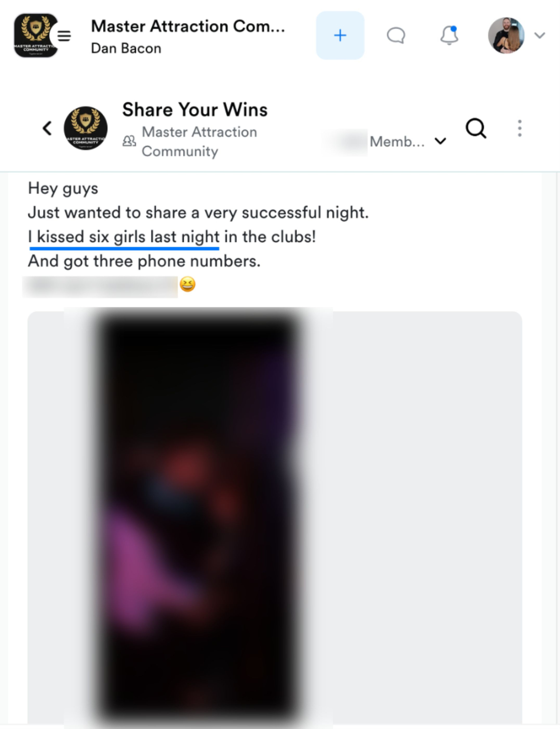Image resolution: width=560 pixels, height=729 pixels.
Task: Open search with the magnifier icon
Action: [x=476, y=128]
